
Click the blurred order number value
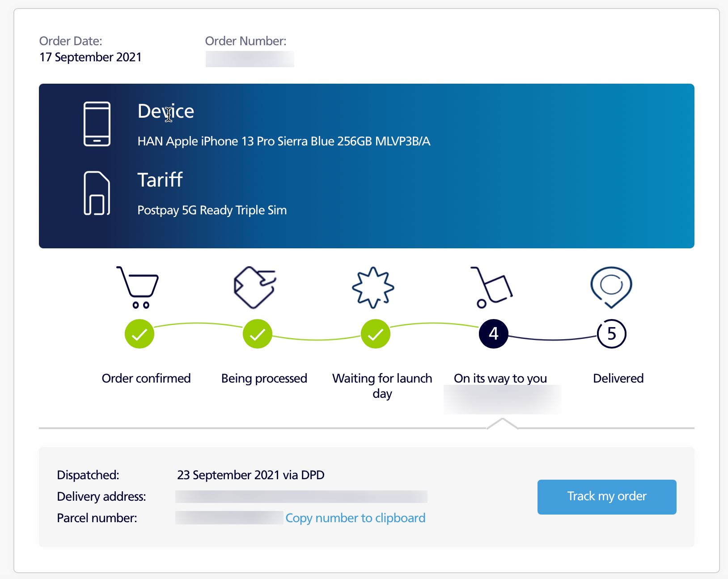(x=250, y=59)
